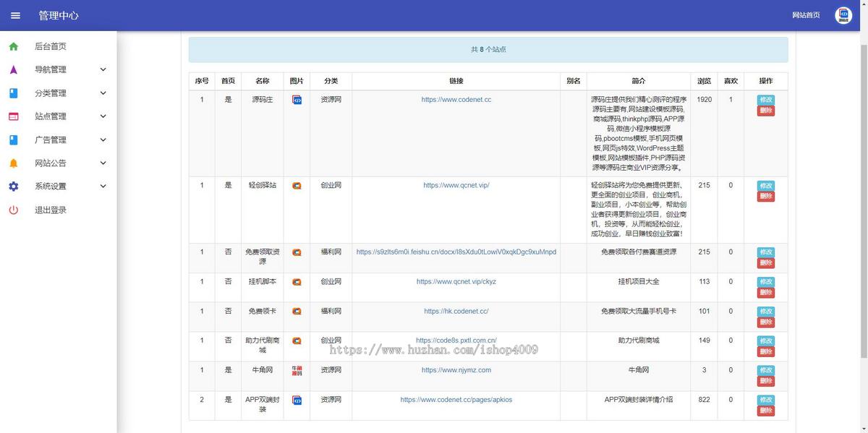Click the 修改 button for 源码庄
Screen dimensions: 868x433
click(x=766, y=100)
